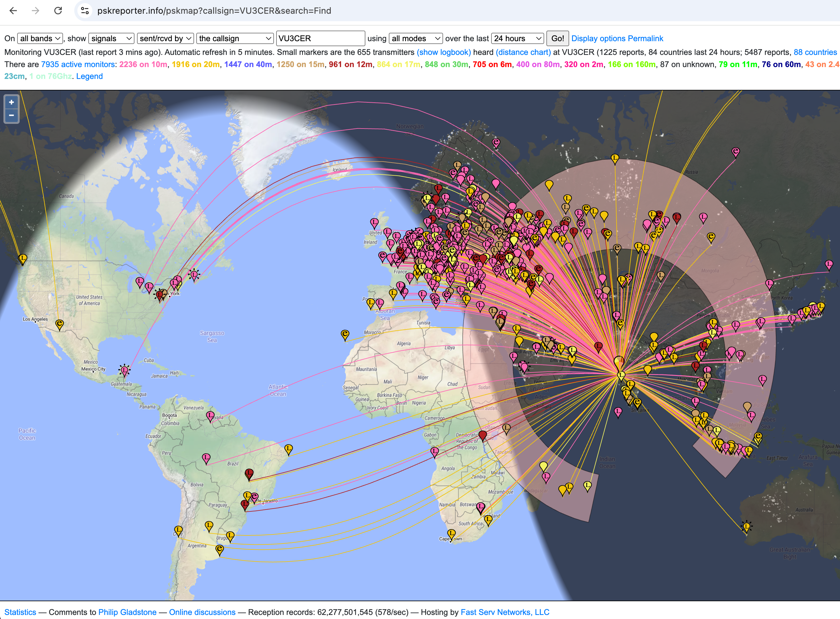Expand the 'all modes' dropdown
840x619 pixels.
(x=416, y=38)
